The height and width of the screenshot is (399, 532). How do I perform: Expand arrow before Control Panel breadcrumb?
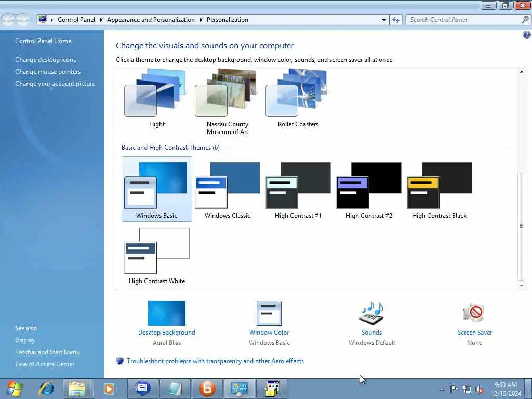52,20
